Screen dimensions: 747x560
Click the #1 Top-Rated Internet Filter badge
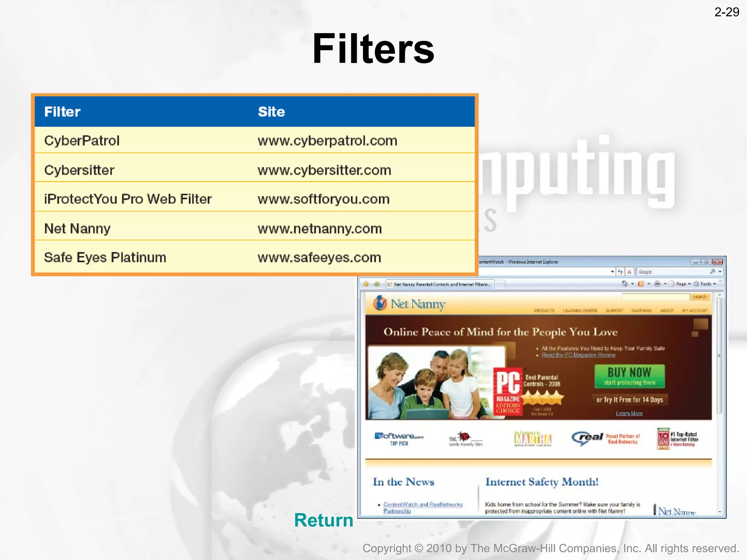click(x=678, y=439)
